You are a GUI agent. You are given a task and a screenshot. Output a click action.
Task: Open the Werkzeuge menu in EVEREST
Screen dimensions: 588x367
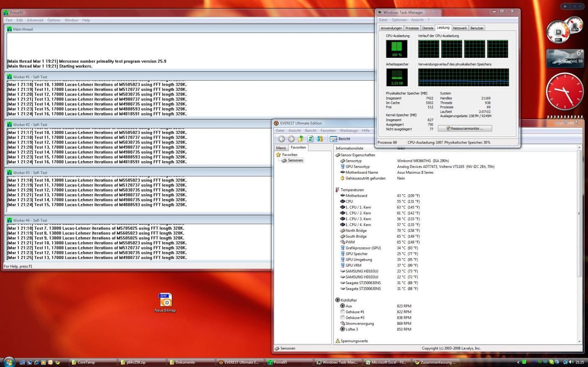pyautogui.click(x=349, y=131)
